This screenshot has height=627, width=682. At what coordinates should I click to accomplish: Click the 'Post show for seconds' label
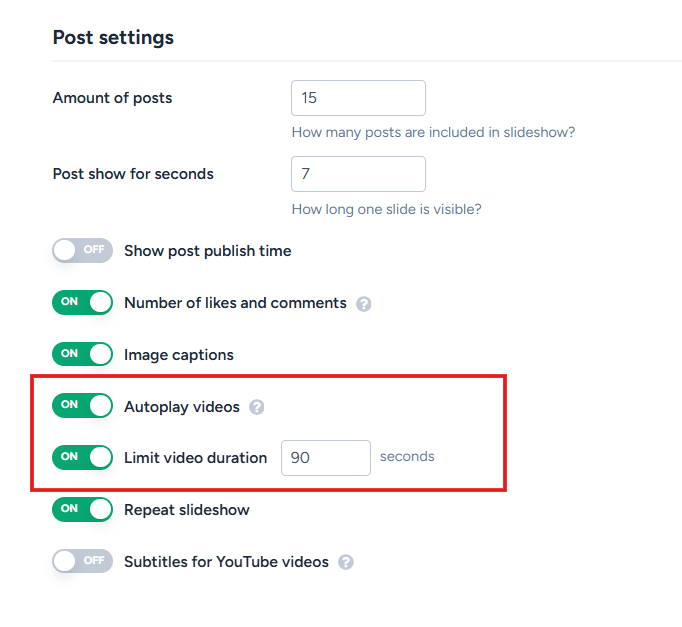[x=133, y=174]
